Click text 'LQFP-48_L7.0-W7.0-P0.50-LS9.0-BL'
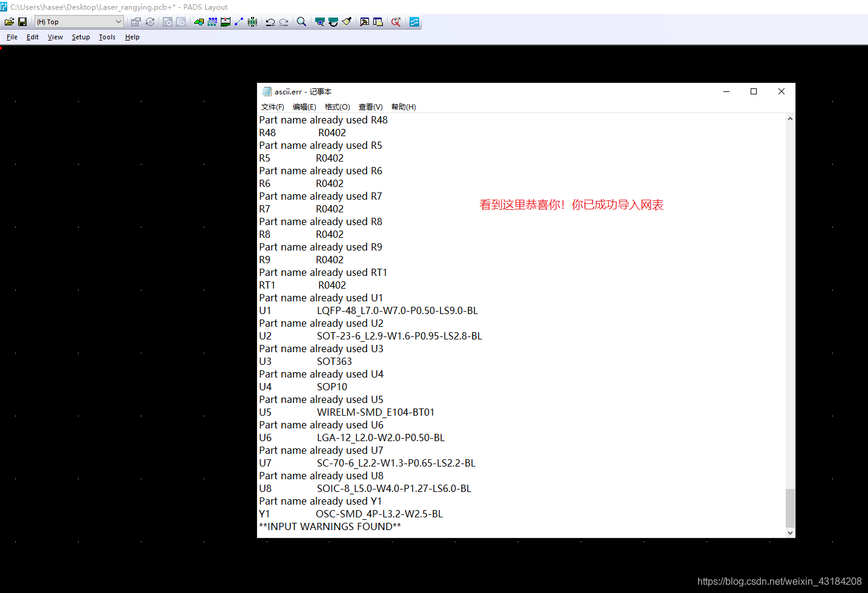Screen dimensions: 868x593 397,310
